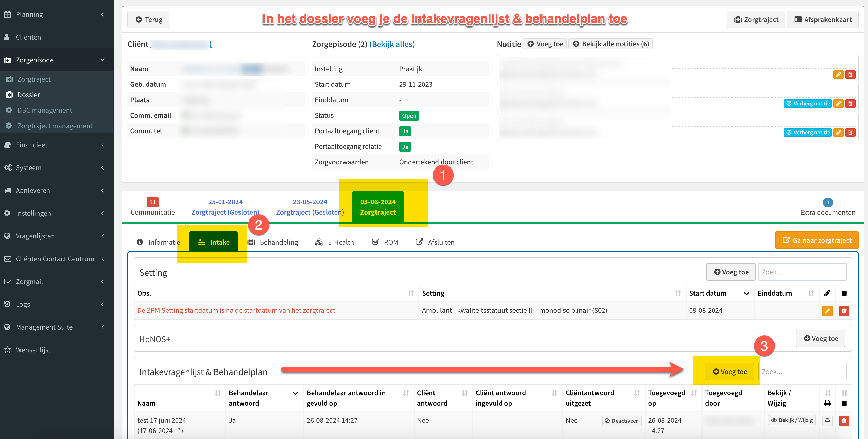The width and height of the screenshot is (868, 439).
Task: Open 'Bekijk alle notities (6)'
Action: pos(610,44)
